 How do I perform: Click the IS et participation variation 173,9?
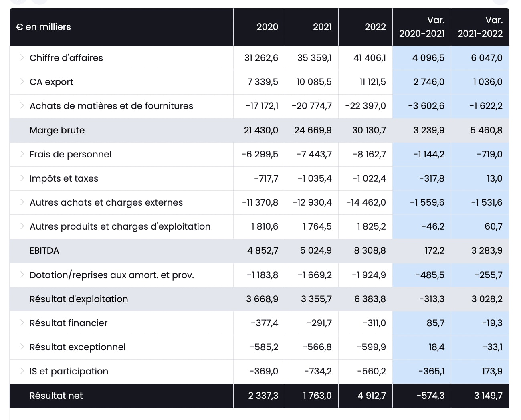point(492,371)
